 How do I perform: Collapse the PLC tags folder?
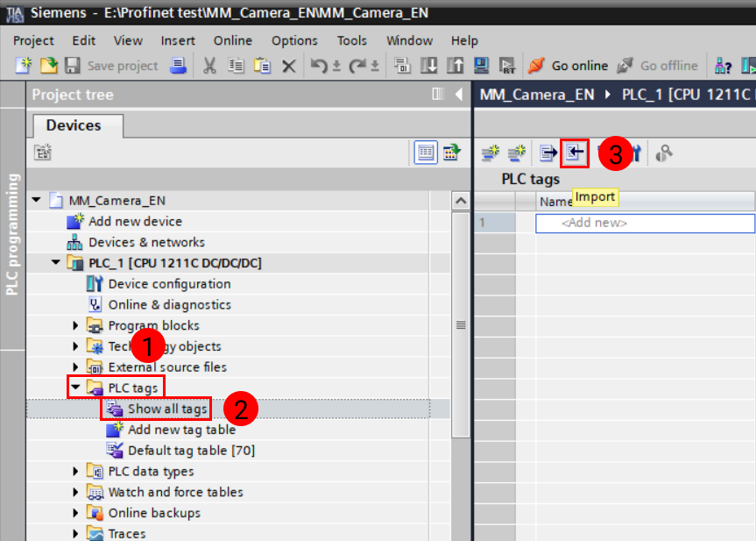pos(75,387)
